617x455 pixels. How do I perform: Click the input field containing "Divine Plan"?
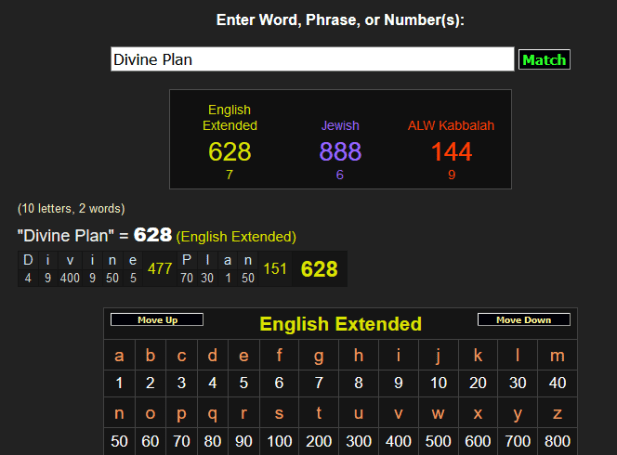311,59
